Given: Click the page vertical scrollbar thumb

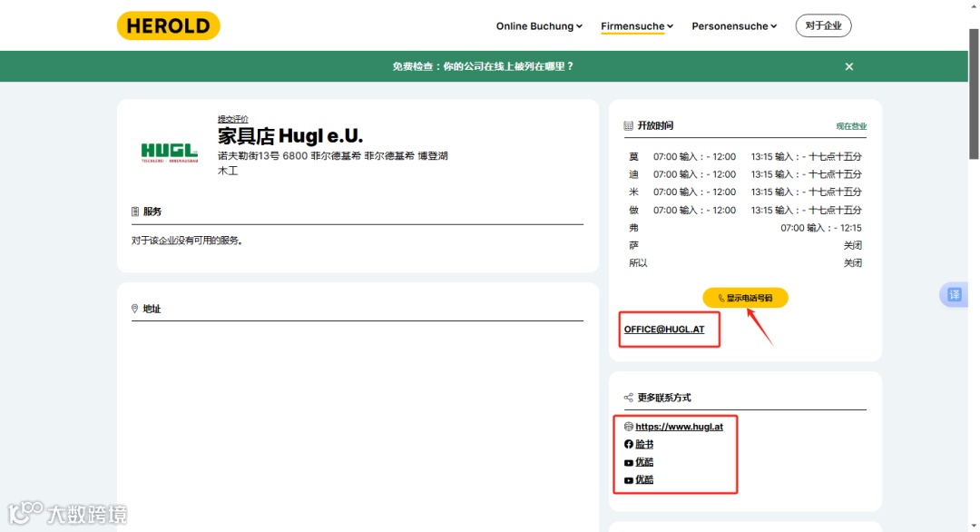Looking at the screenshot, I should (973, 94).
